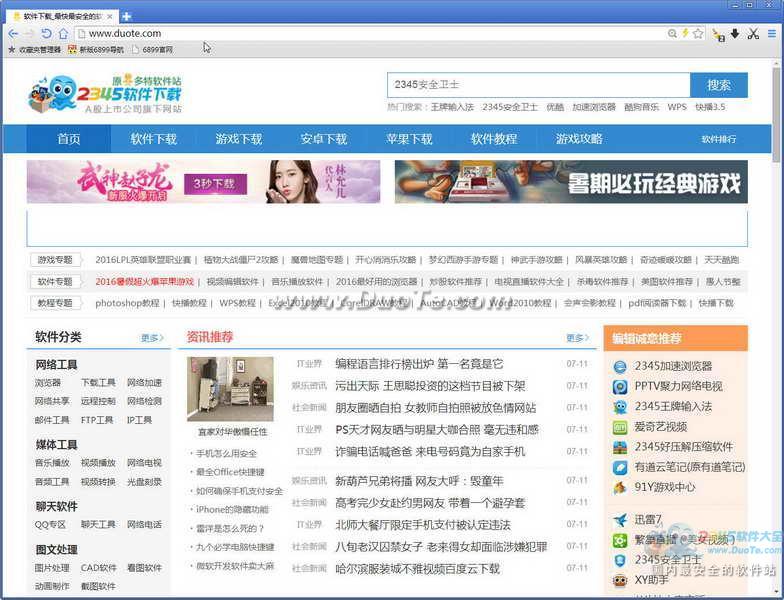
Task: Click the 2345软件下载 site logo
Action: tap(105, 94)
